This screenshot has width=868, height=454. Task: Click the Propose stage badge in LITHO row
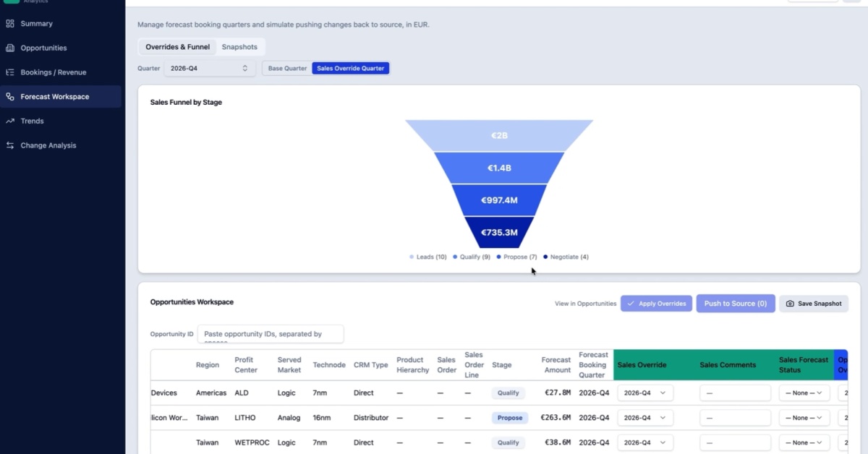[x=510, y=418]
